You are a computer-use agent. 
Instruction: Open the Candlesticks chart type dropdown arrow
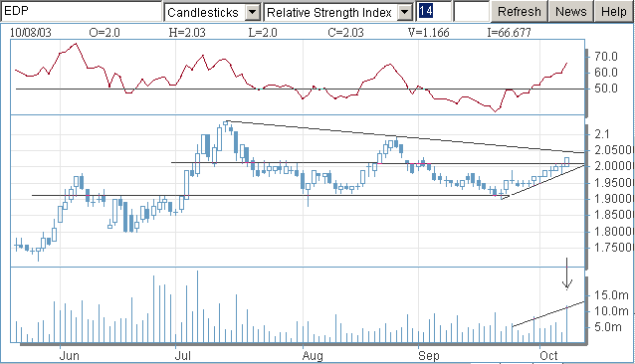coord(252,12)
